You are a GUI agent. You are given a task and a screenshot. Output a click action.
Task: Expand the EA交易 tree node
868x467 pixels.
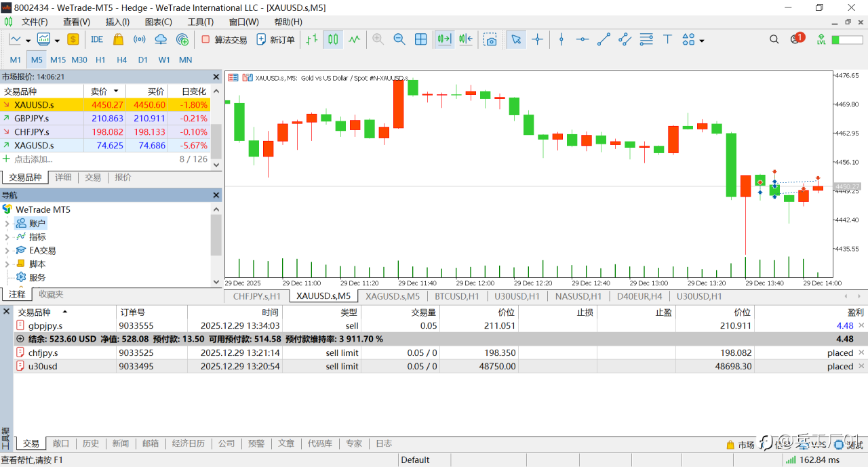(7, 251)
